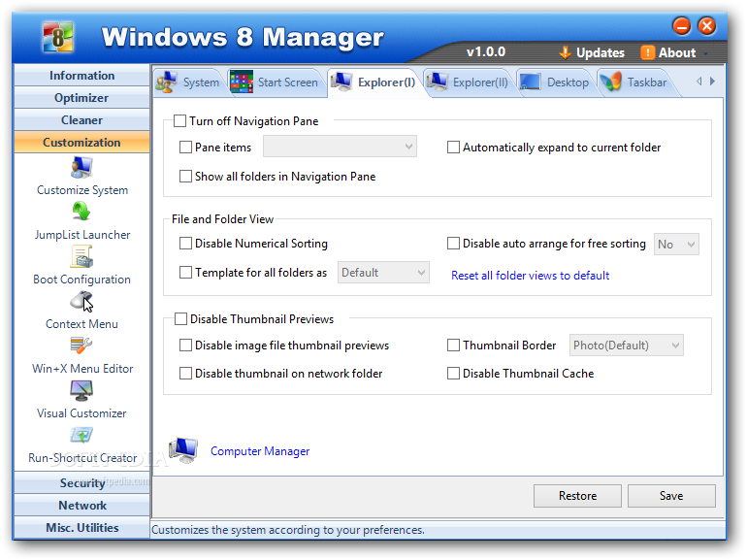Screen dimensions: 747x560
Task: Enable Turn off Navigation Pane
Action: point(180,121)
